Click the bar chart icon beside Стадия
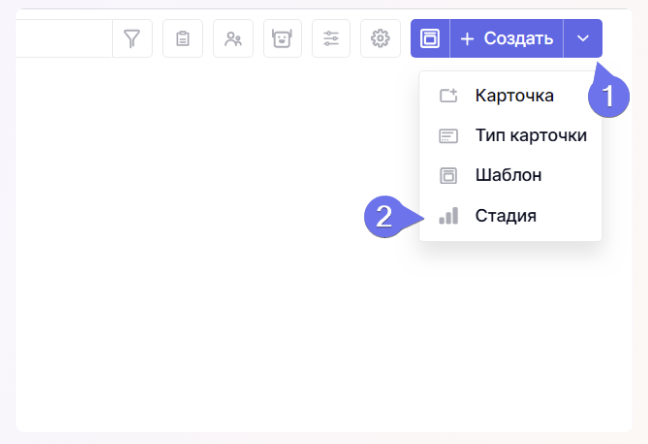 pos(448,216)
